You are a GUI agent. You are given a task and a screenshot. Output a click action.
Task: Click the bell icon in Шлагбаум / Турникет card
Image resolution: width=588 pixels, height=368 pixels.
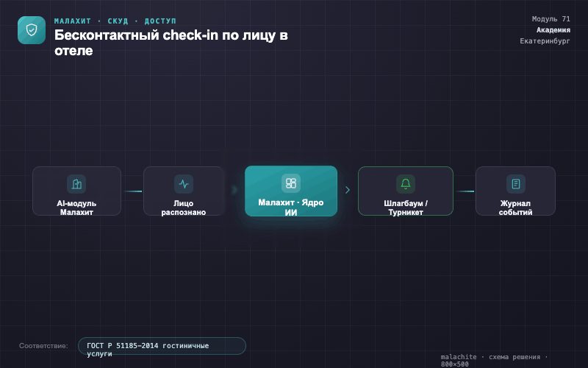coord(406,184)
